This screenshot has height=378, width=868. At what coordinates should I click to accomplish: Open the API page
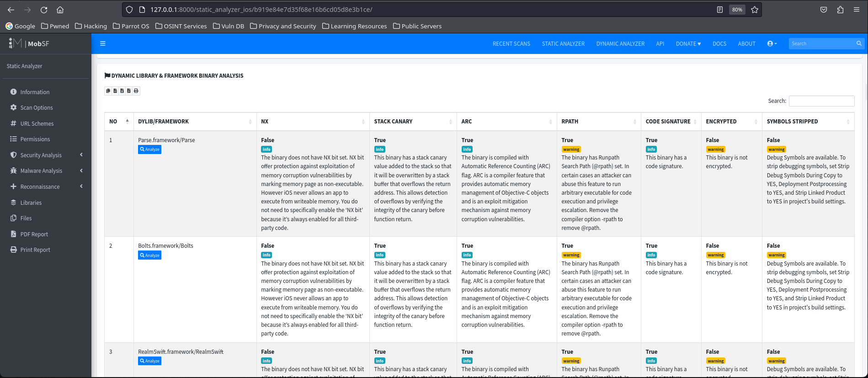(660, 44)
